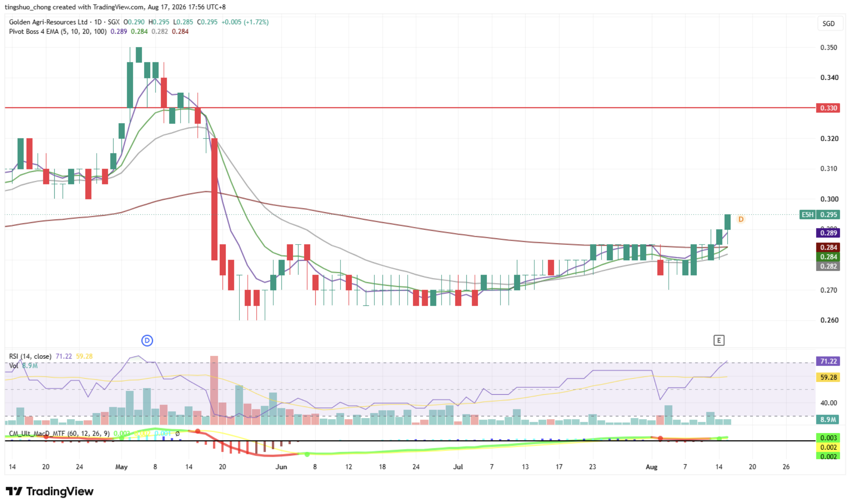Click the Aug label on the time axis

651,467
